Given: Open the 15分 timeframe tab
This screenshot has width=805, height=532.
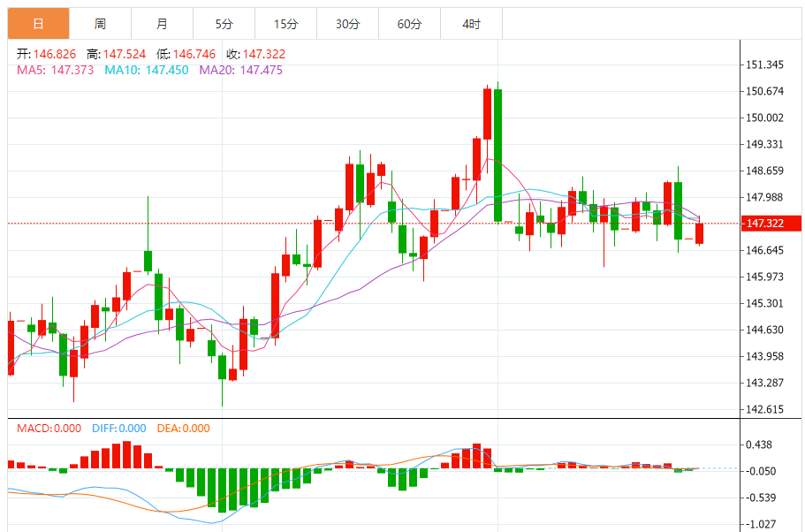Looking at the screenshot, I should coord(286,24).
